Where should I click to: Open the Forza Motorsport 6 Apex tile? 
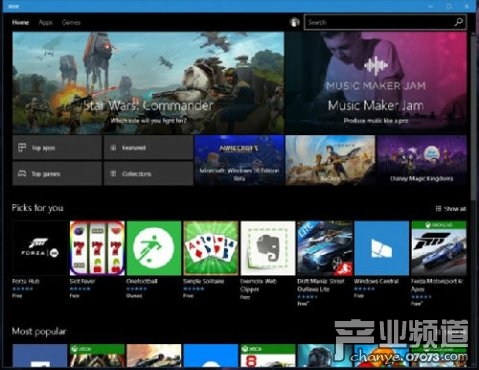(x=439, y=248)
